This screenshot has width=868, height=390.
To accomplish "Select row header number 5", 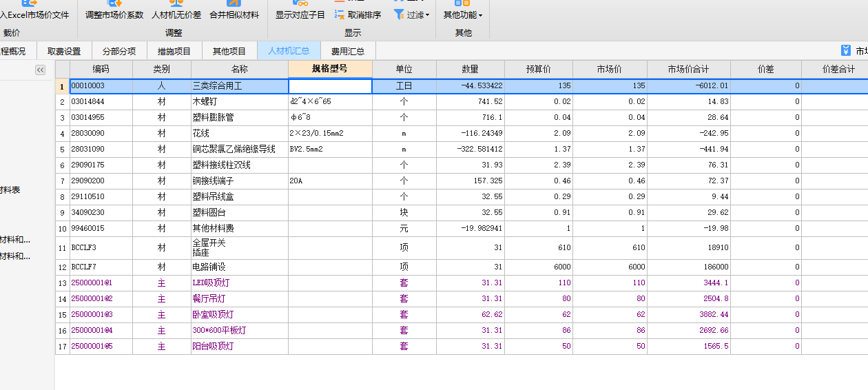I will [x=62, y=150].
